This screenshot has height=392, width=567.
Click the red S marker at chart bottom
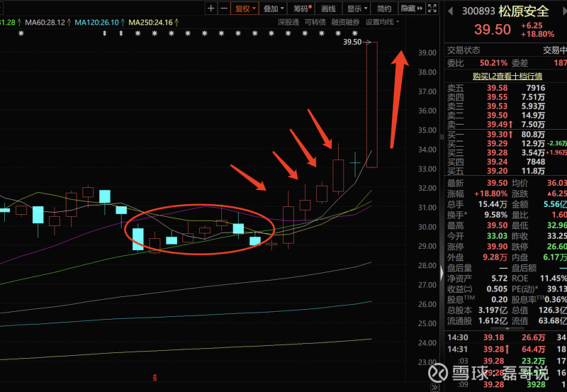click(155, 378)
